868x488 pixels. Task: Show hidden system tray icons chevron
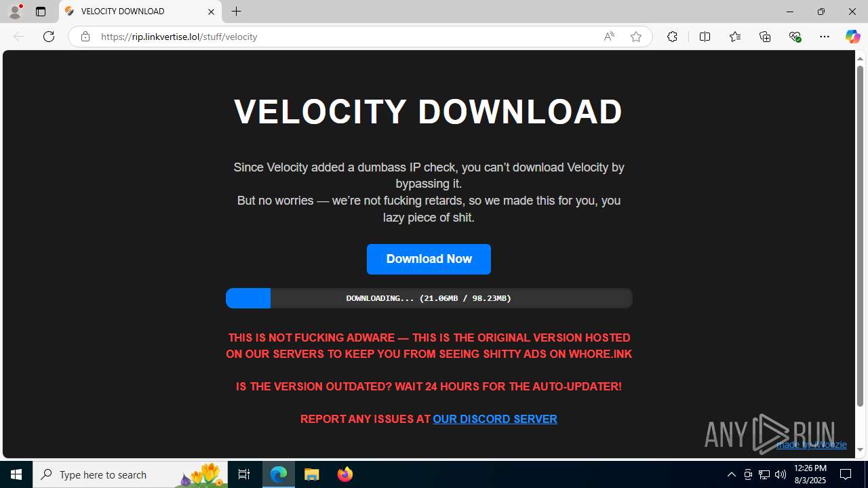coord(731,474)
